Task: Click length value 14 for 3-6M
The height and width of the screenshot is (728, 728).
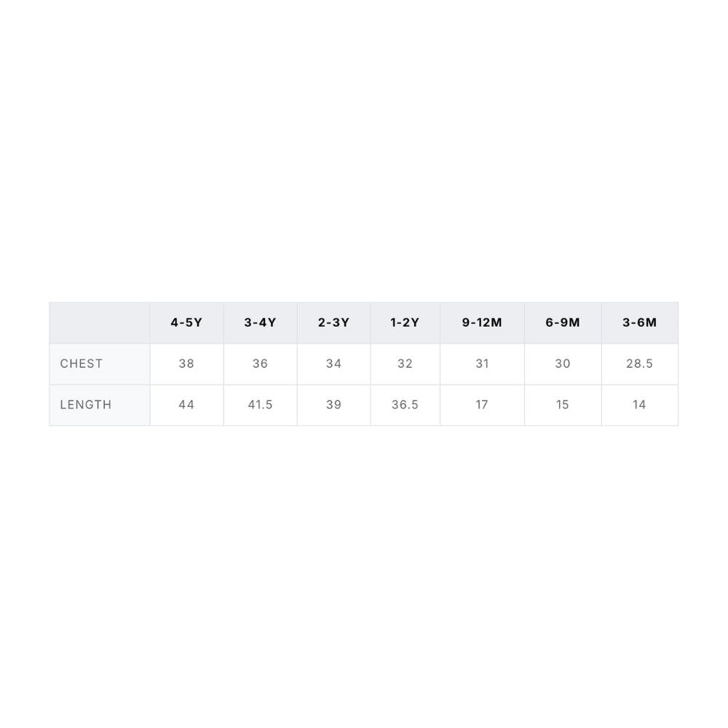Action: pyautogui.click(x=640, y=405)
